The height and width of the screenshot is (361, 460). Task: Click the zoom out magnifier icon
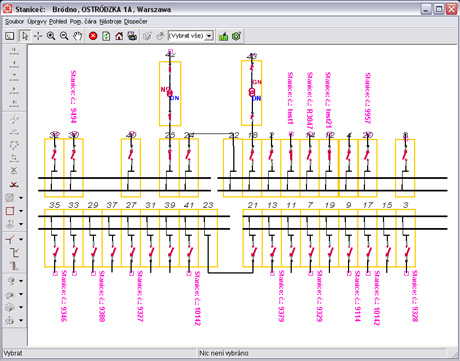64,36
